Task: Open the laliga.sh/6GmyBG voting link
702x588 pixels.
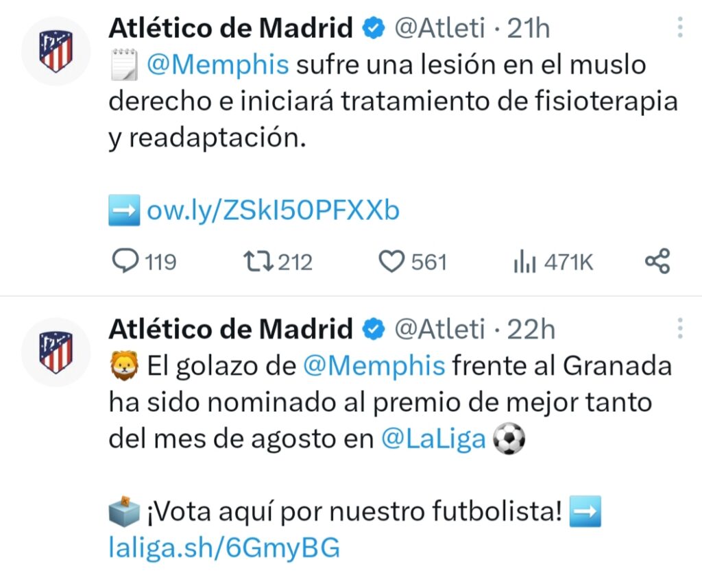Action: pos(224,548)
